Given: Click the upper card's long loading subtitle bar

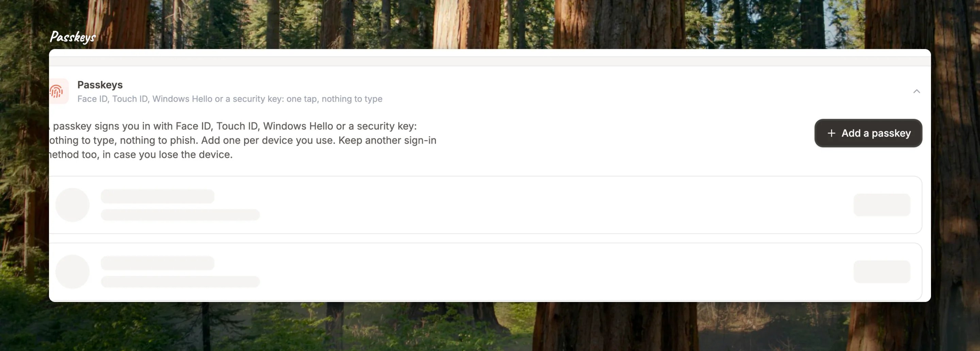Looking at the screenshot, I should pyautogui.click(x=180, y=215).
